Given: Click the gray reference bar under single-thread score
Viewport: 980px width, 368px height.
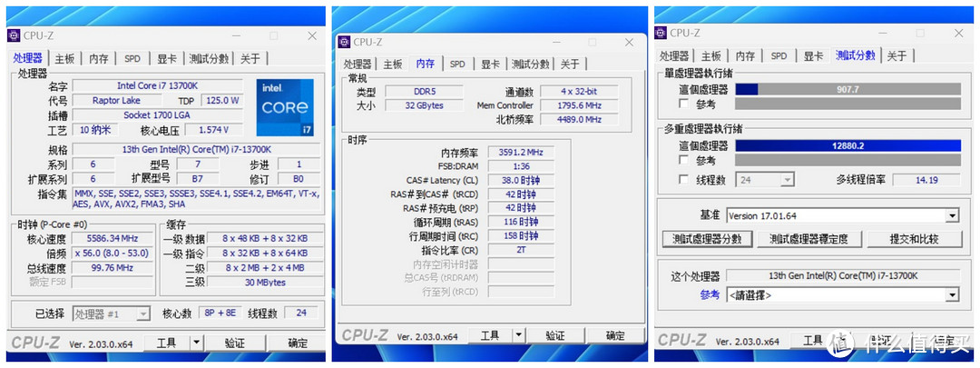Looking at the screenshot, I should (848, 104).
